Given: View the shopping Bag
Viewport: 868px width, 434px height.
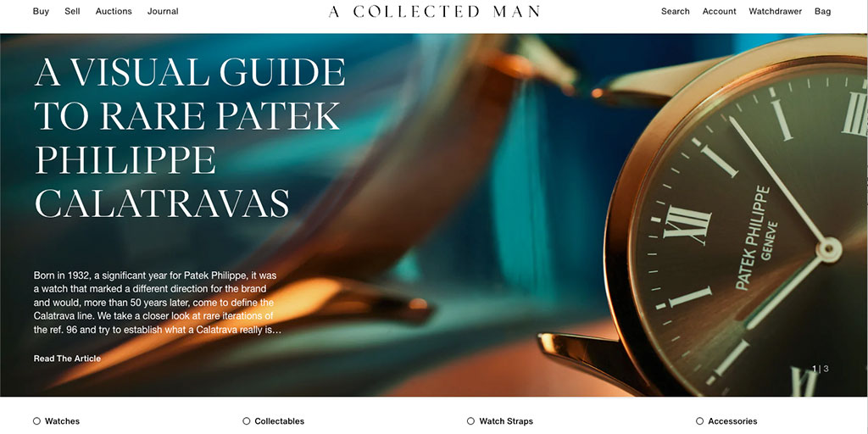Looking at the screenshot, I should tap(822, 11).
